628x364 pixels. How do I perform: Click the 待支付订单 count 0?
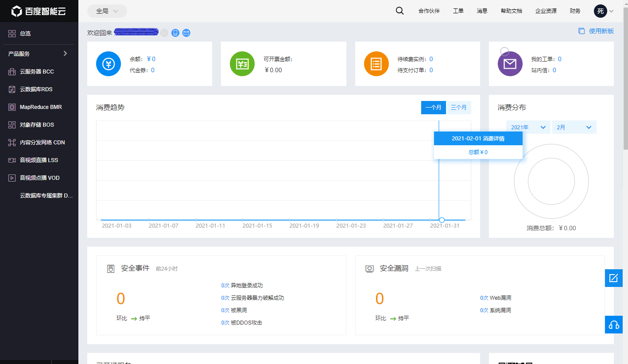[431, 70]
